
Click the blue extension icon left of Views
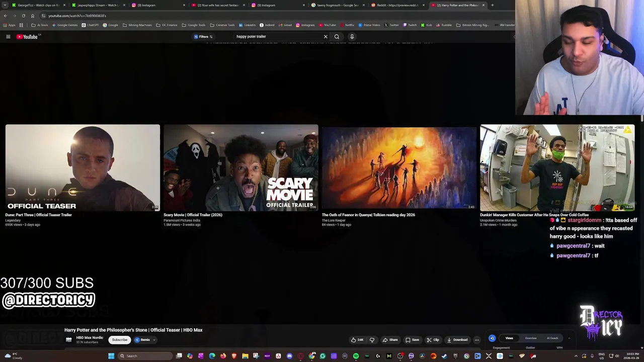click(492, 338)
